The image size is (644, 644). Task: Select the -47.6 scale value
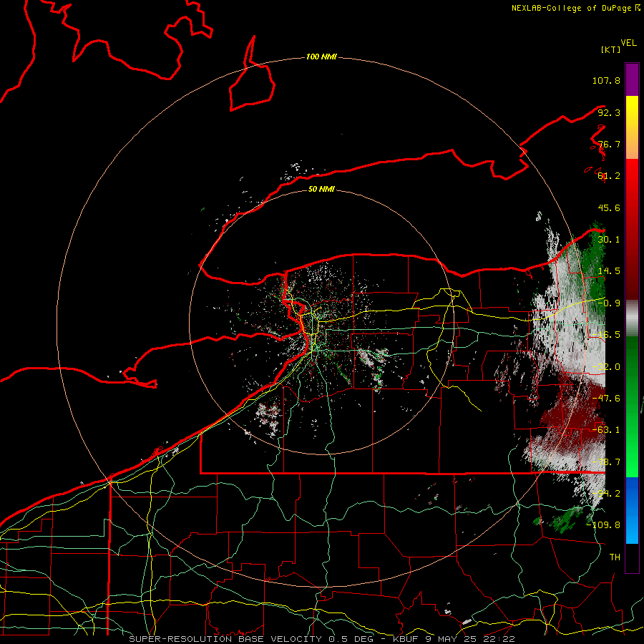coord(606,399)
